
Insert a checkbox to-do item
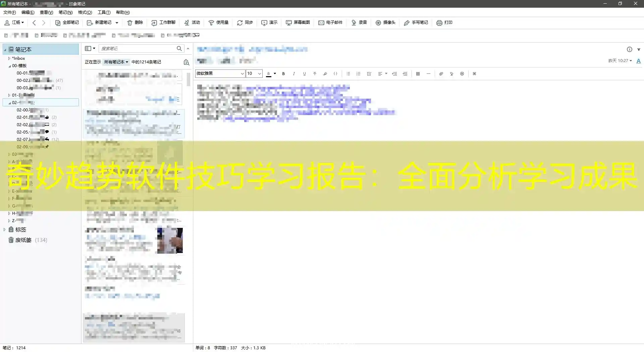tap(369, 74)
